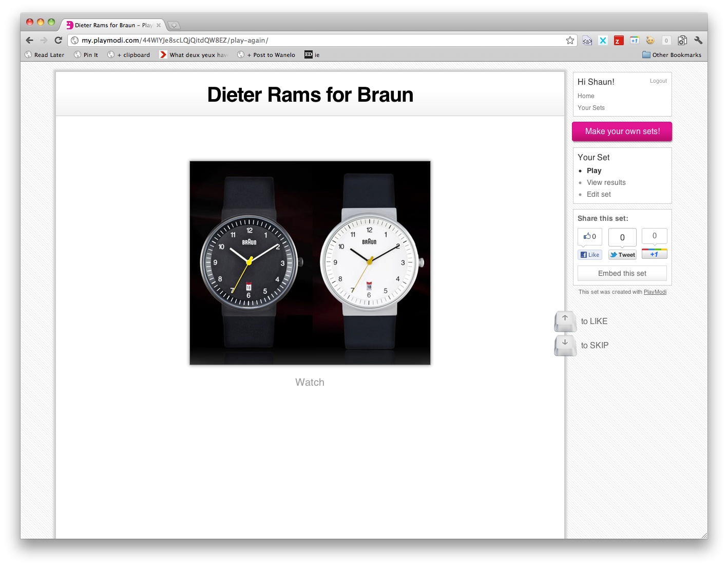Click the blue X extension icon
The image size is (728, 567).
tap(603, 40)
